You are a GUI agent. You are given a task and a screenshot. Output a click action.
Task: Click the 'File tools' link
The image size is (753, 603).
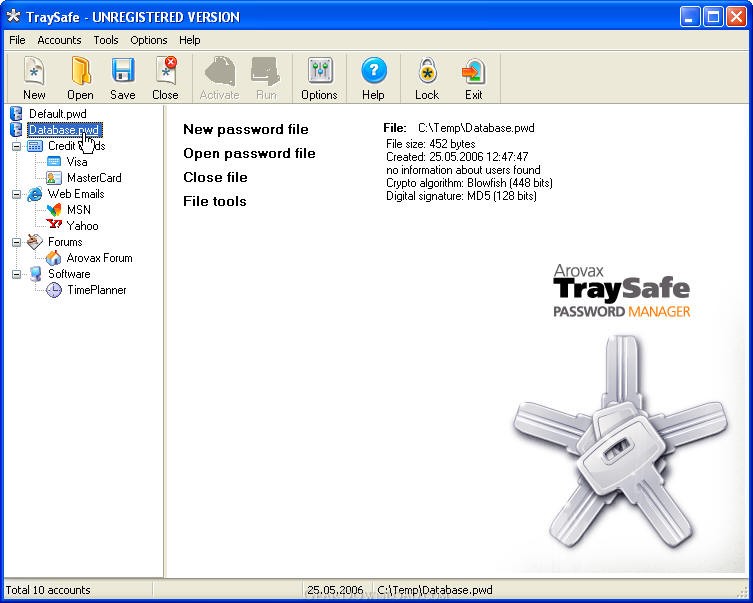point(214,201)
